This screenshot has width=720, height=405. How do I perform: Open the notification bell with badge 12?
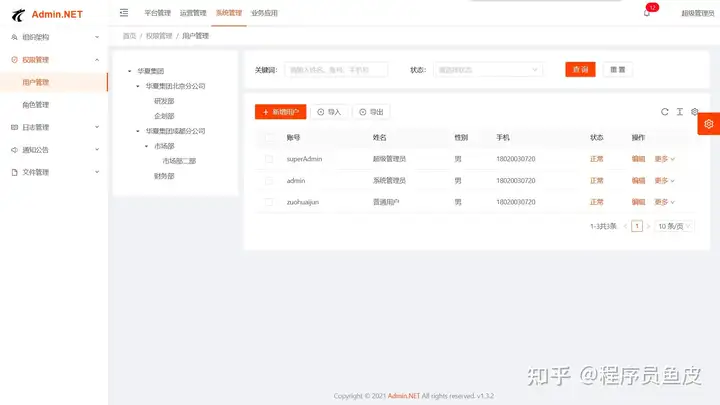coord(647,13)
